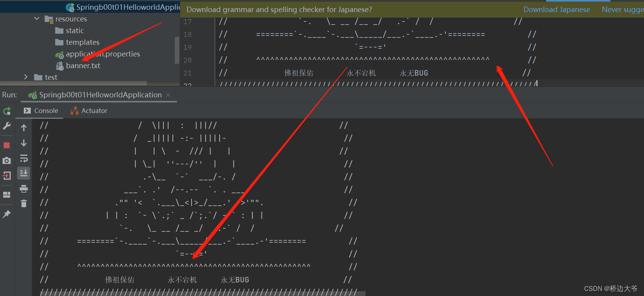644x296 pixels.
Task: Click line number 21 in gutter
Action: pyautogui.click(x=187, y=73)
